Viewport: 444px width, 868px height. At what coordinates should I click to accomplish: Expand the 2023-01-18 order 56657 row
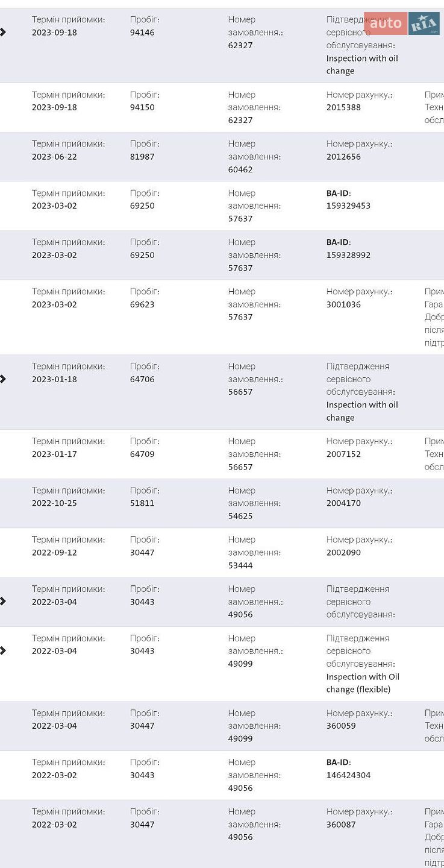[x=3, y=379]
